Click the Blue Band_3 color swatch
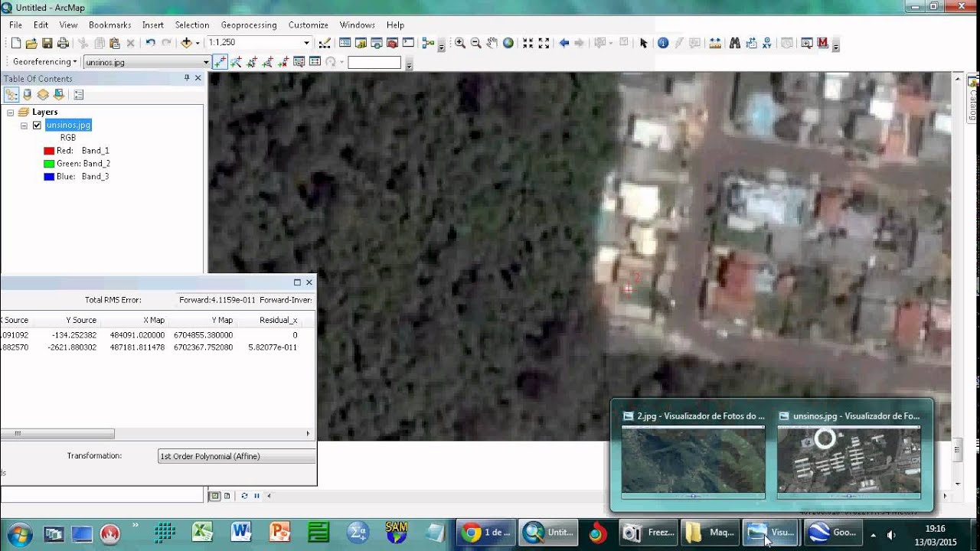Viewport: 980px width, 551px height. tap(49, 177)
